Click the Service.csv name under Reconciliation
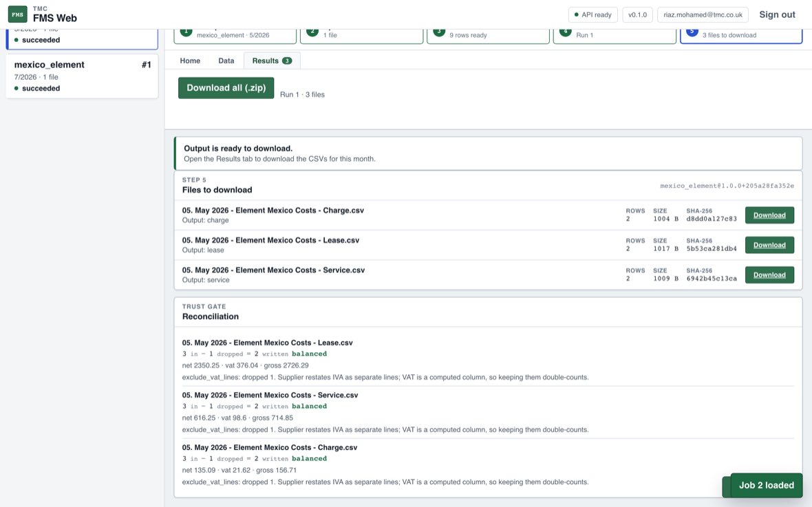This screenshot has height=507, width=812. [x=270, y=395]
